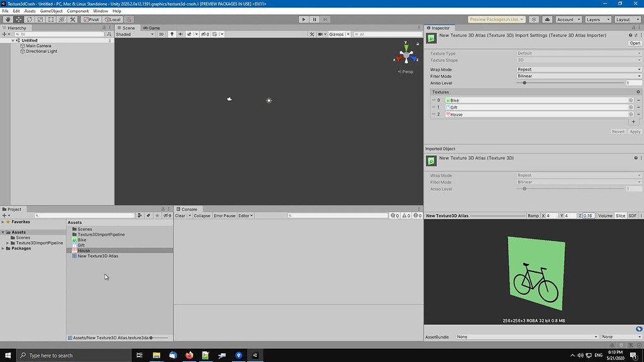Switch to the Game tab
This screenshot has height=362, width=644.
click(151, 28)
